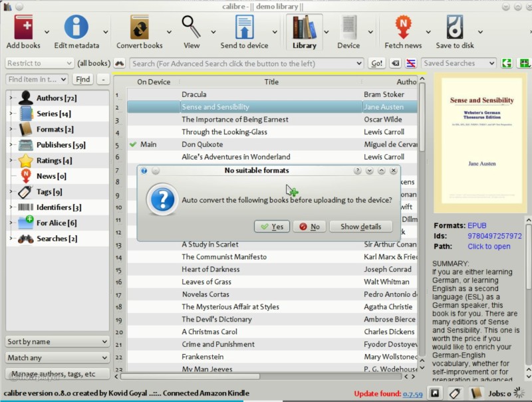Viewport: 532px width, 402px height.
Task: Open EPUB format link
Action: (x=477, y=225)
